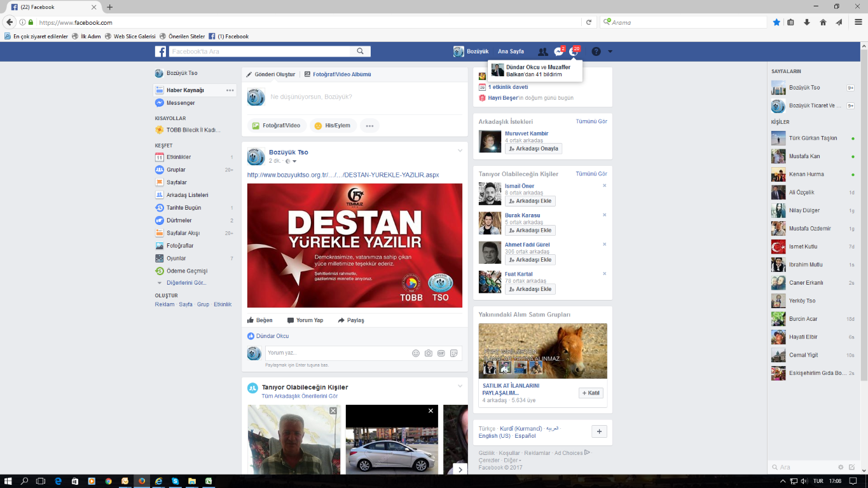868x488 pixels.
Task: Open the friend requests icon in top bar
Action: 542,51
